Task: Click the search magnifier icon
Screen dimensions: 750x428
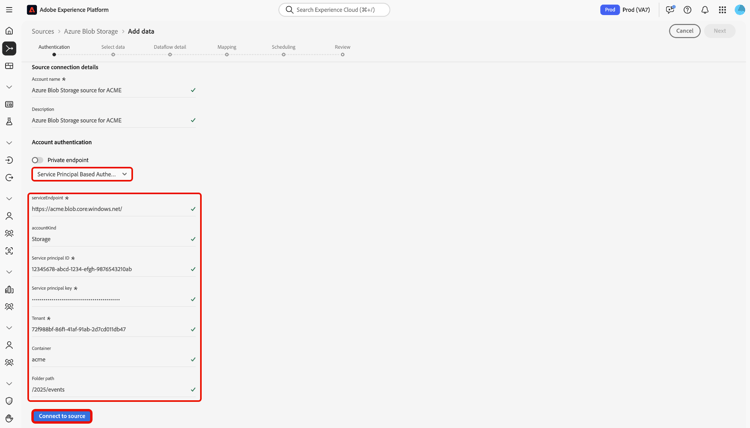Action: 289,10
